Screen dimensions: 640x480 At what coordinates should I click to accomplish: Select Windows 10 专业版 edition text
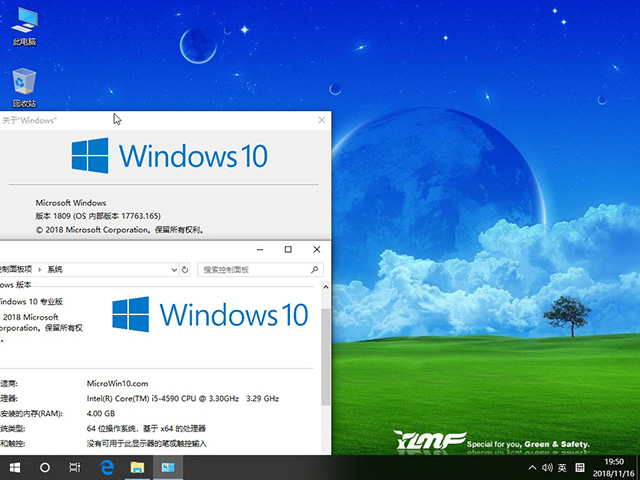(31, 302)
